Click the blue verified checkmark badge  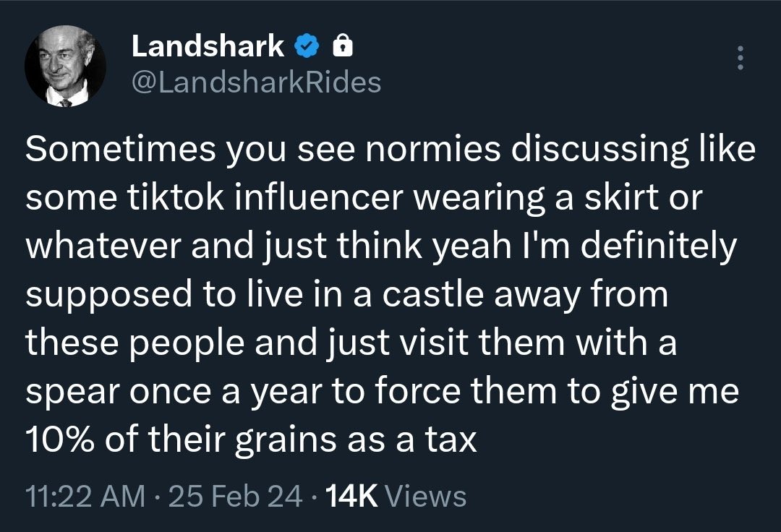click(x=307, y=47)
